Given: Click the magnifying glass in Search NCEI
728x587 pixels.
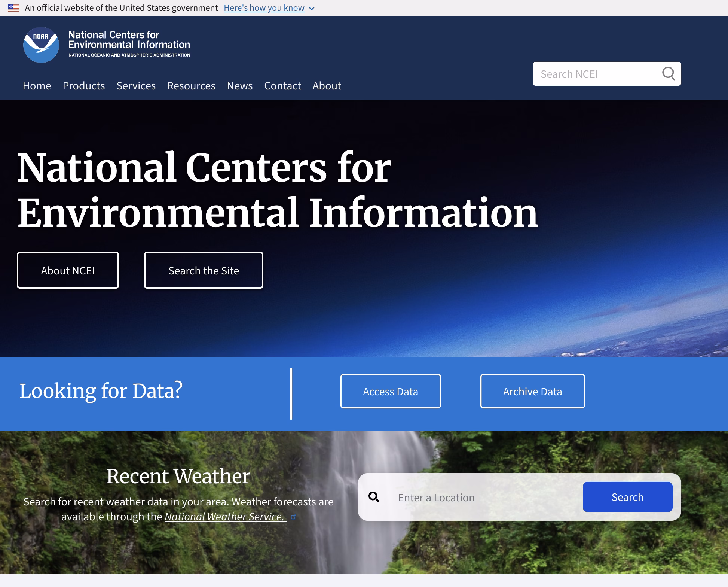Looking at the screenshot, I should [x=669, y=74].
